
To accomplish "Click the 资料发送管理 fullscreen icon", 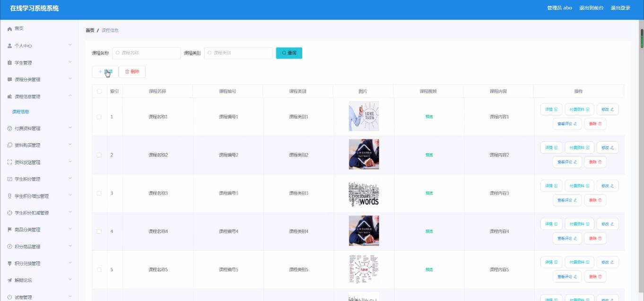I will tap(9, 162).
